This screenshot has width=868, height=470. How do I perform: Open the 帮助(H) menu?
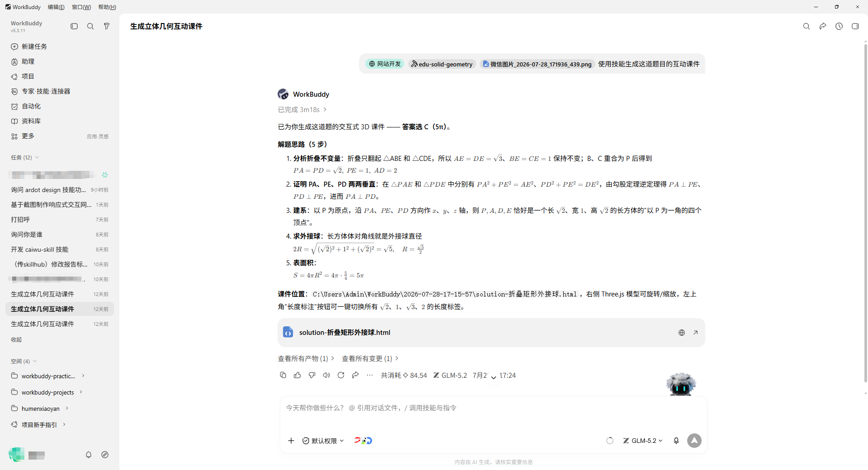107,7
